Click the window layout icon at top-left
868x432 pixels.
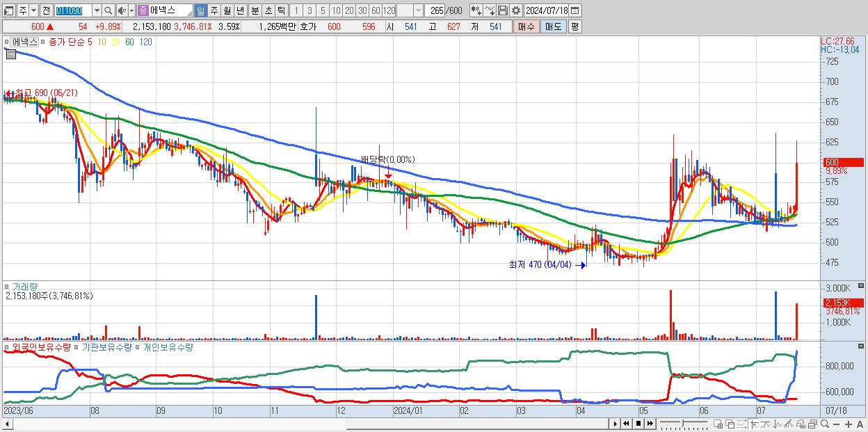[x=8, y=10]
